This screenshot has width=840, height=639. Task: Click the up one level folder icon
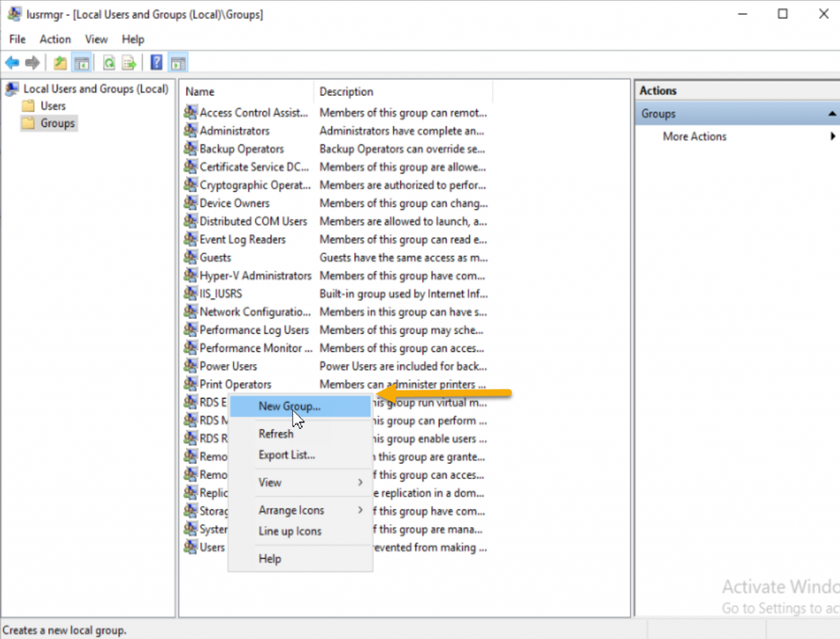(x=59, y=62)
